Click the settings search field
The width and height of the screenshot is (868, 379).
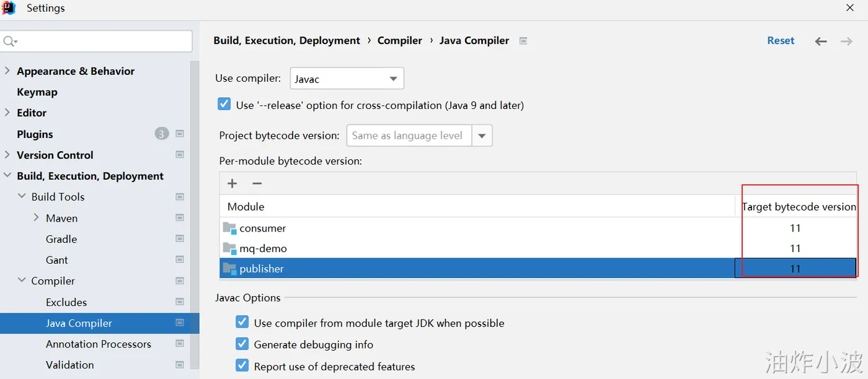[99, 41]
